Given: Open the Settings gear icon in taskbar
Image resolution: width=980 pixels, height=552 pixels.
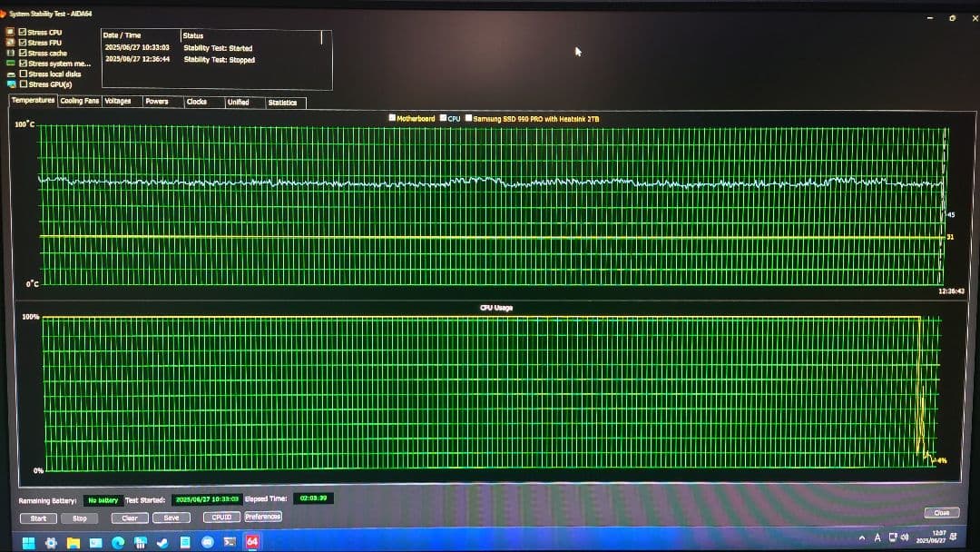Looking at the screenshot, I should 50,542.
